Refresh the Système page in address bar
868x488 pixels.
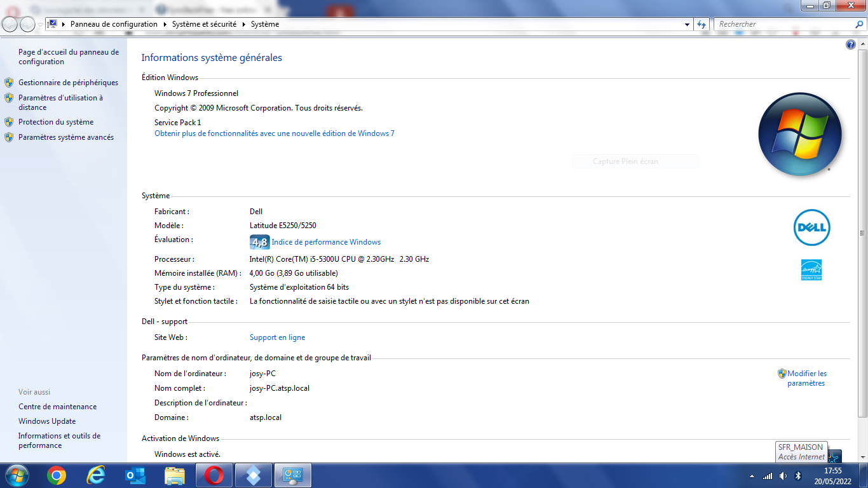(702, 24)
